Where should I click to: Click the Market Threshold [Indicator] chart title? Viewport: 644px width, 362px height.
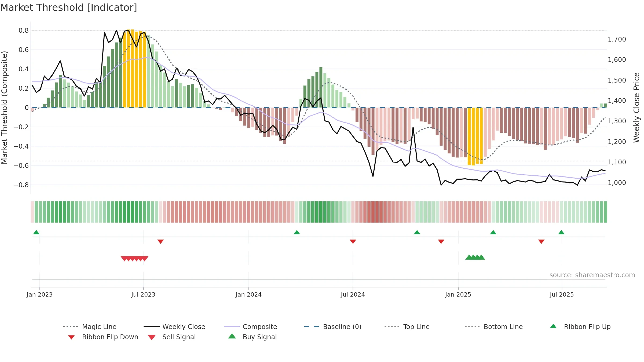[69, 8]
